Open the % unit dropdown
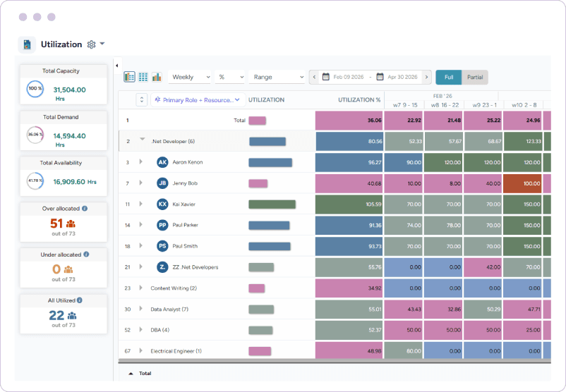 [x=230, y=77]
